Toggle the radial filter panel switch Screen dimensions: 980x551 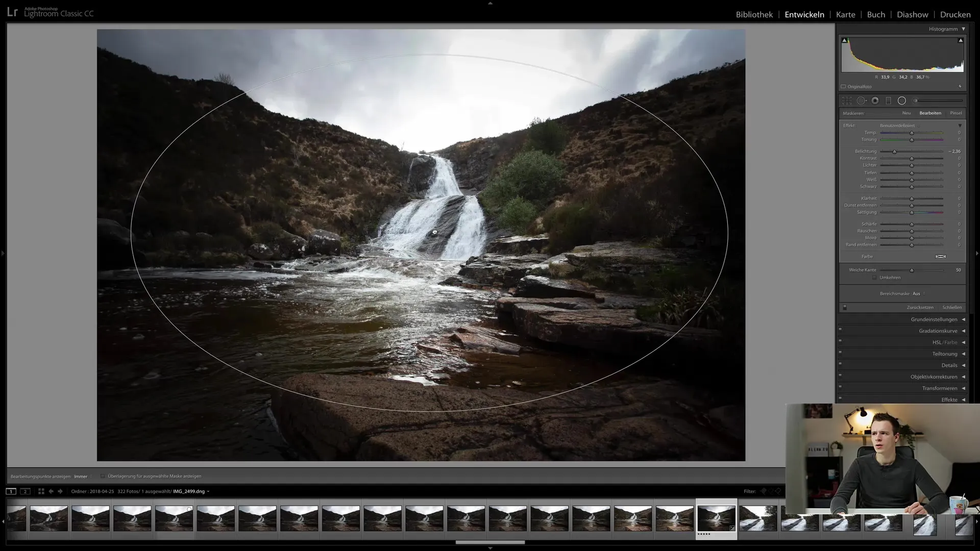click(845, 308)
